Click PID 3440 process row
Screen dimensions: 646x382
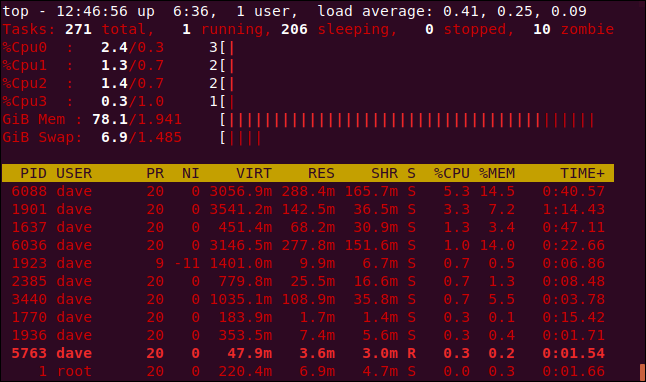[308, 300]
